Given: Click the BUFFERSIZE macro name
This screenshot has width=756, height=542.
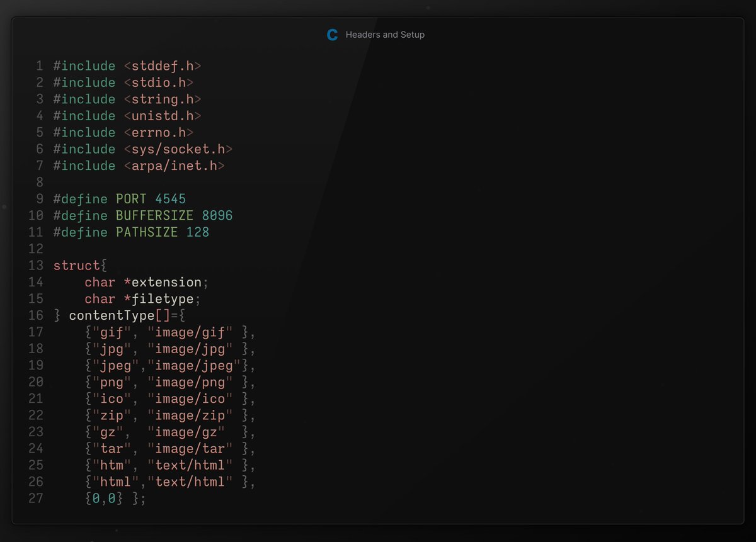Looking at the screenshot, I should pos(155,216).
